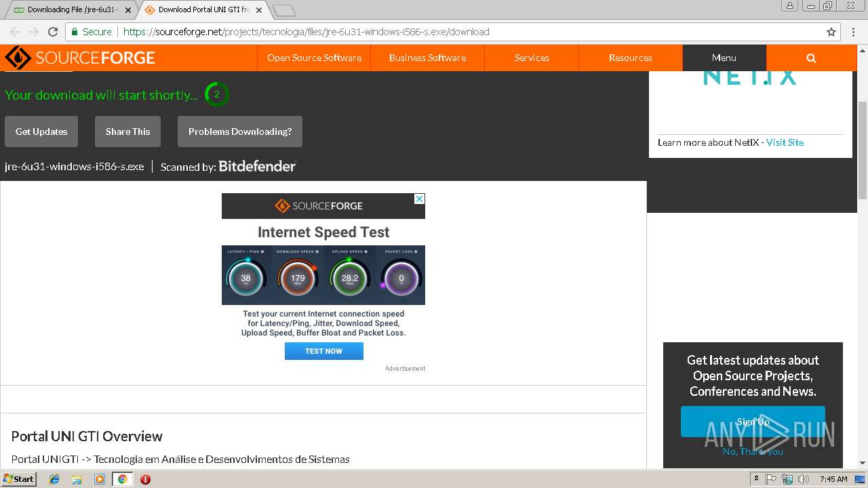Viewport: 868px width, 488px height.
Task: Click the taskbar clock showing 7:45 AM
Action: pyautogui.click(x=833, y=479)
